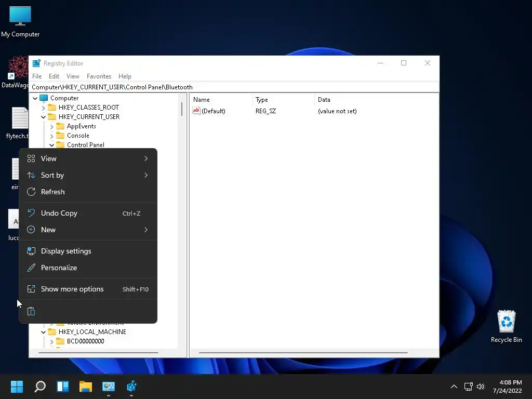Open the View submenu in context menu
This screenshot has height=399, width=532.
[88, 158]
